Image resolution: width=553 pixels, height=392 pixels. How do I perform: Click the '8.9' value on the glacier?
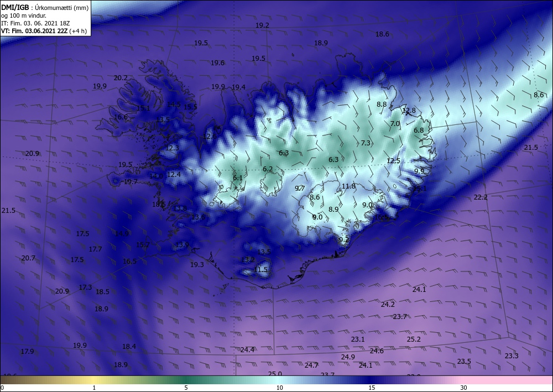pyautogui.click(x=333, y=210)
